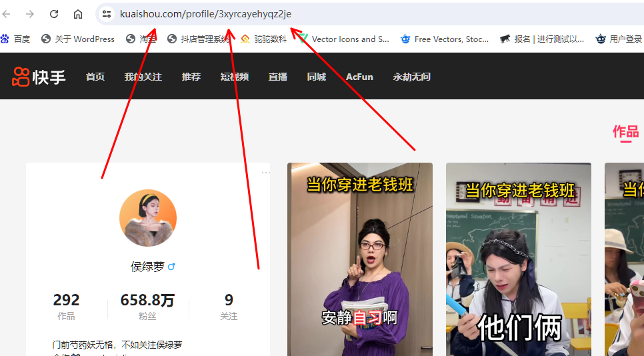Select the 首页 navigation item

click(x=95, y=77)
